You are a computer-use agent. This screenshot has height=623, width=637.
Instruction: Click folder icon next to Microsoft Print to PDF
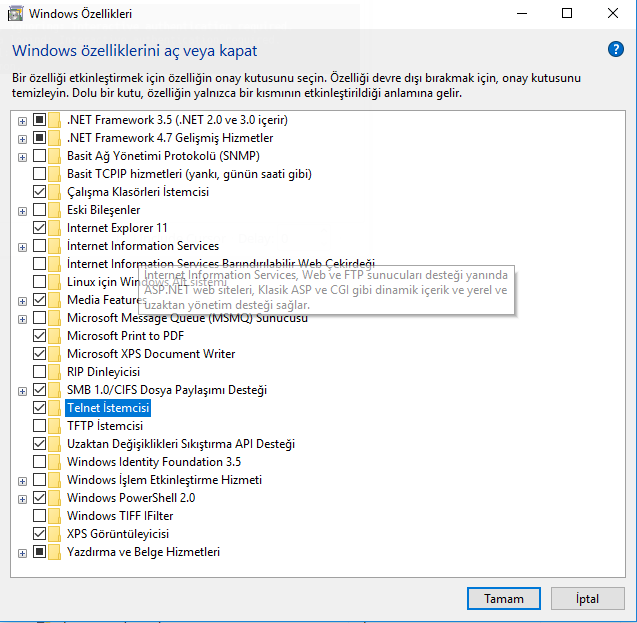click(54, 336)
